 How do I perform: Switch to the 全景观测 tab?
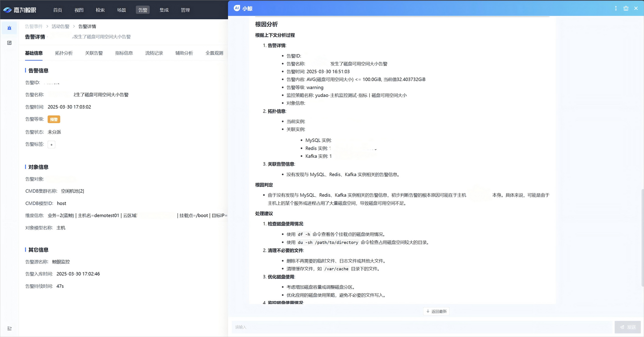pos(214,53)
